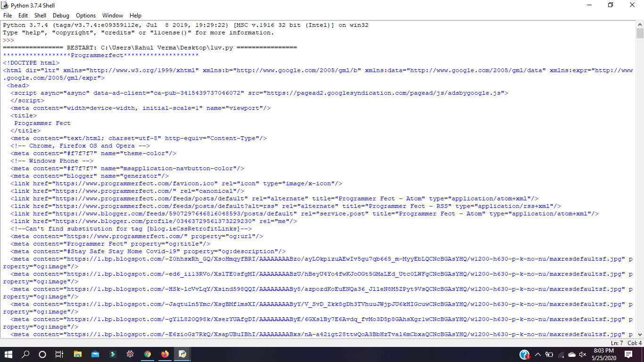The image size is (644, 362).
Task: Click the 'name="generator"' meta line
Action: coord(90,176)
